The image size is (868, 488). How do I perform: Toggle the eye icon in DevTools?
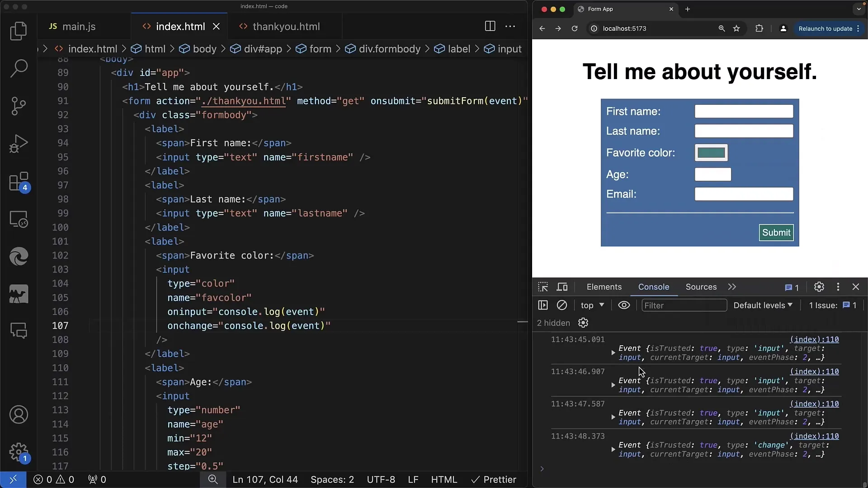click(x=624, y=305)
